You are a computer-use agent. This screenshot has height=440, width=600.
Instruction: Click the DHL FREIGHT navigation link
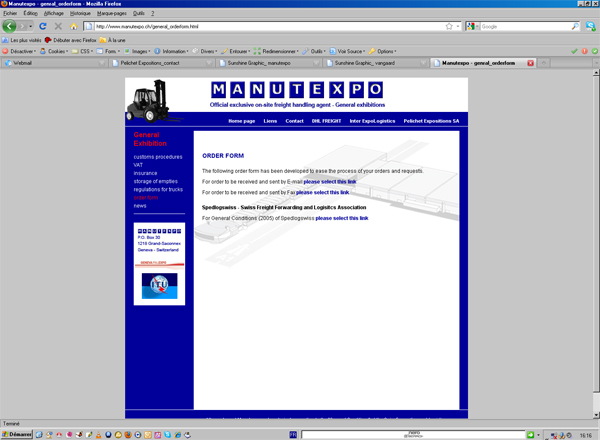(326, 121)
